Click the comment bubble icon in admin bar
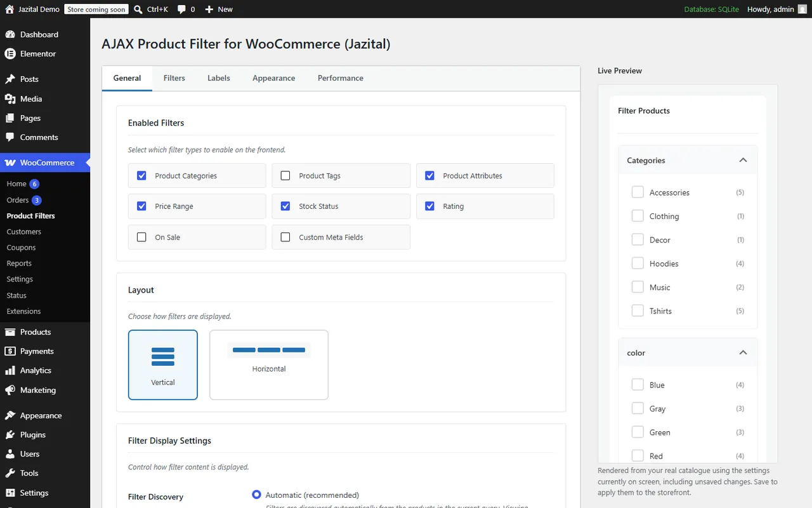 coord(182,10)
